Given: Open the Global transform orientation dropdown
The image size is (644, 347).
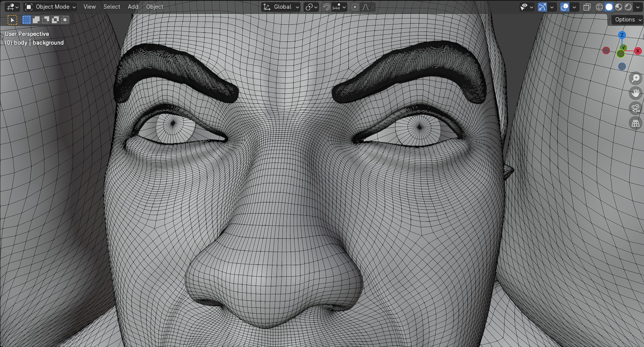Looking at the screenshot, I should [281, 7].
